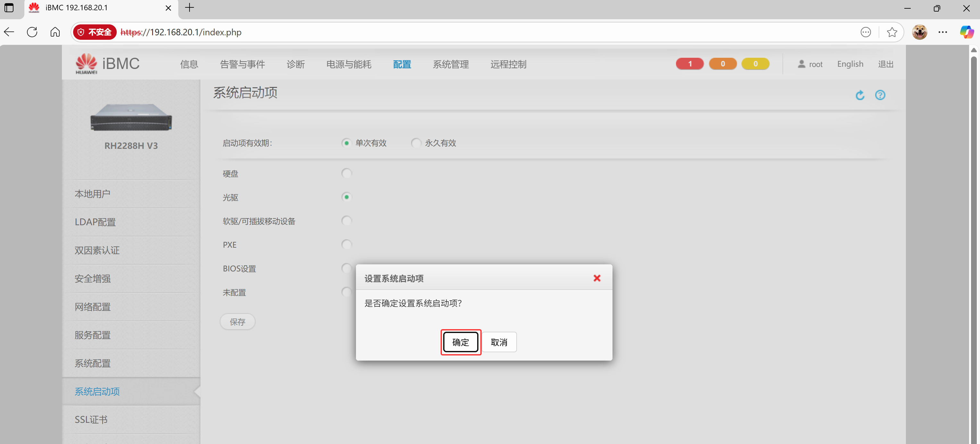980x444 pixels.
Task: Open the 系统管理 menu tab
Action: pos(451,64)
